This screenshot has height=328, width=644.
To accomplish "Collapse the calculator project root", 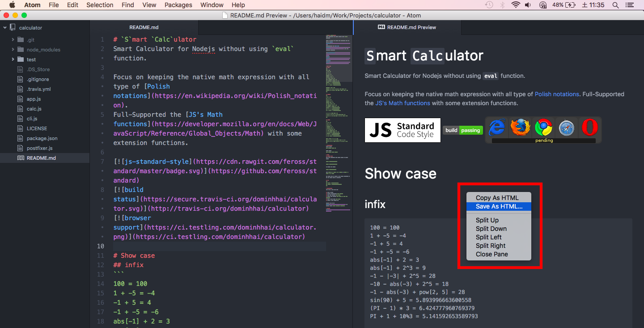I will [x=4, y=28].
